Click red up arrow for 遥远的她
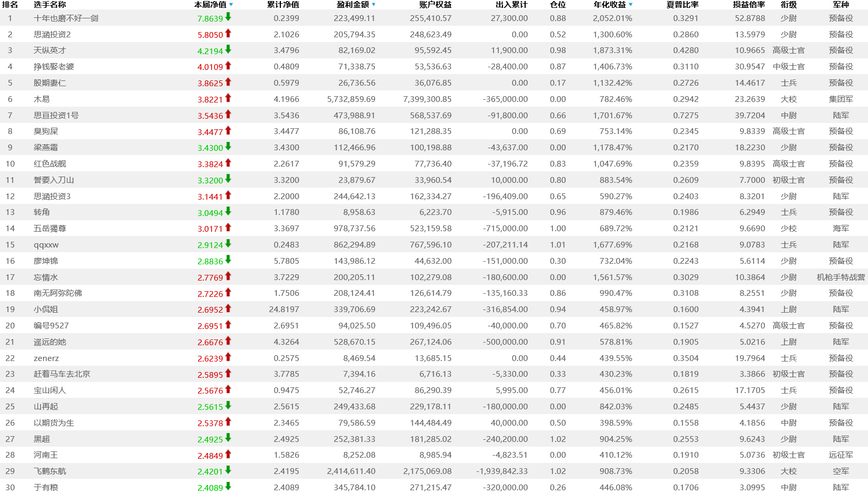The height and width of the screenshot is (495, 868). [228, 341]
